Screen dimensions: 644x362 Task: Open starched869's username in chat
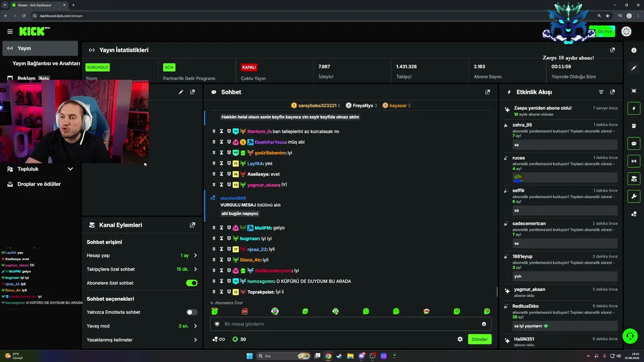tap(233, 198)
